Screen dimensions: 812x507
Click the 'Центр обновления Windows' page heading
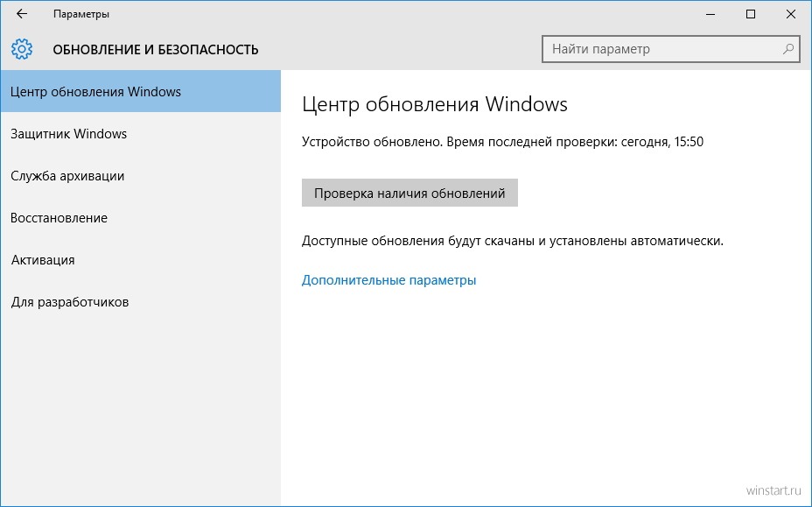[x=435, y=104]
